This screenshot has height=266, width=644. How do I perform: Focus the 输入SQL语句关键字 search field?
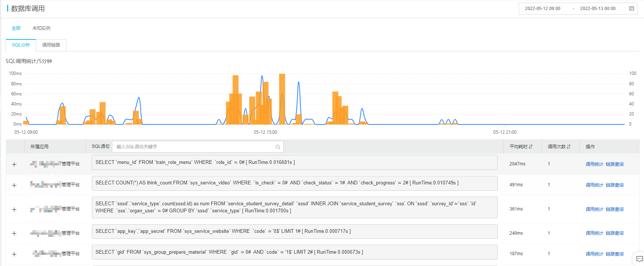[198, 147]
